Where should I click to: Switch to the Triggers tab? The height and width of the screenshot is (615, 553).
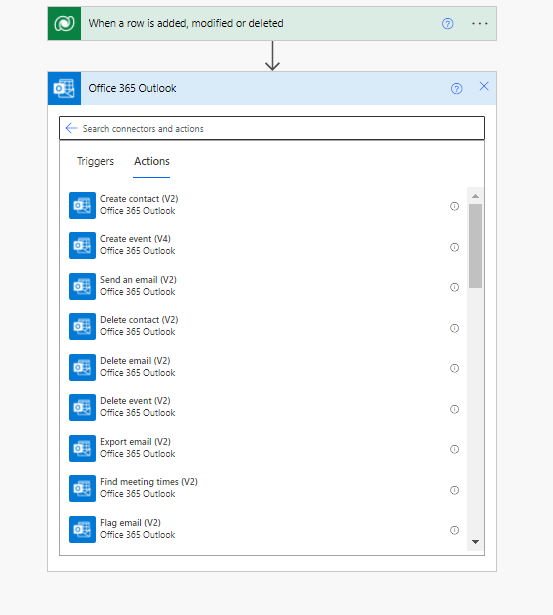(x=95, y=161)
